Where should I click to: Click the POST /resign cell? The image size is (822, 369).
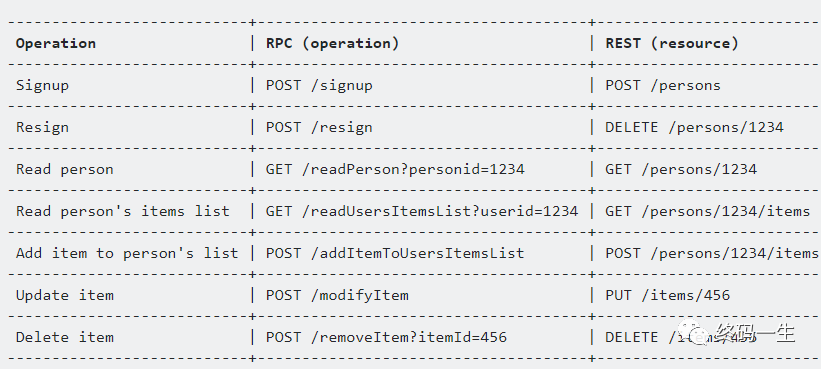click(x=319, y=127)
